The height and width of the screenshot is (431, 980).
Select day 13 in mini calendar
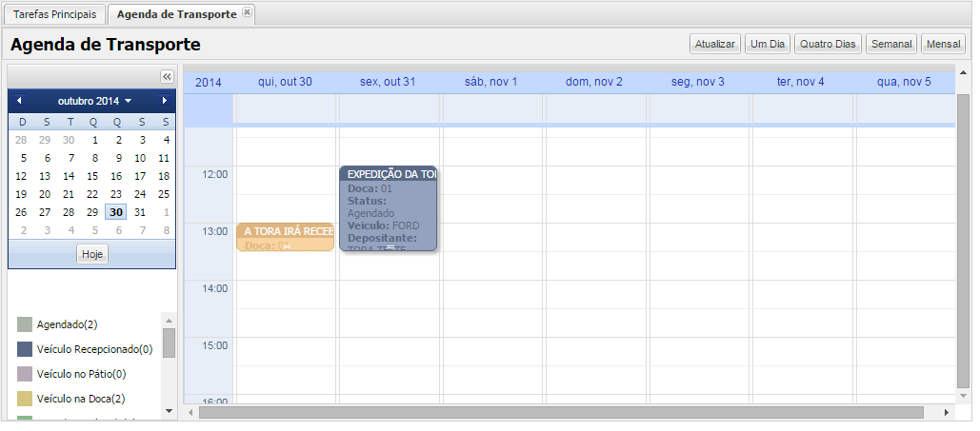[45, 176]
